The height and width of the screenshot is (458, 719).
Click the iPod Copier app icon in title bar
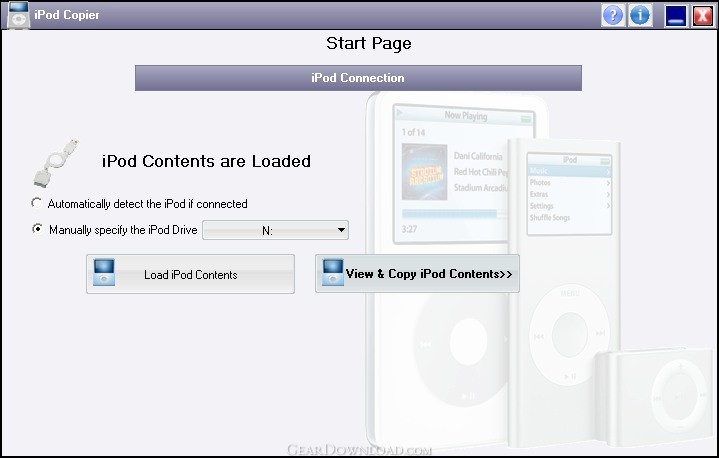click(x=18, y=15)
